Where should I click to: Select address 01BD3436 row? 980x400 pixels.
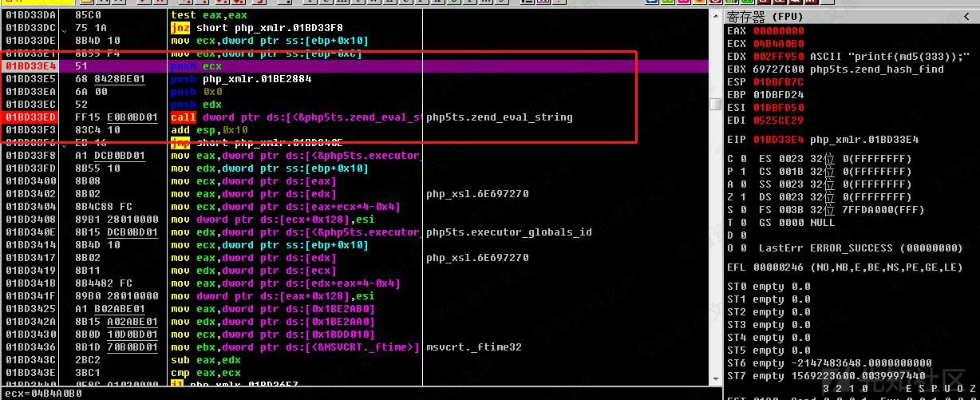coord(30,347)
